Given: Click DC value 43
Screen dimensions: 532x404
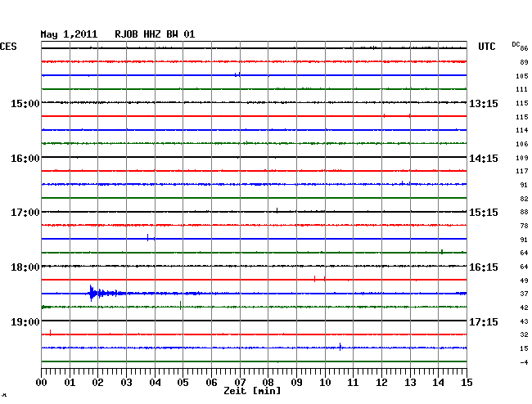Looking at the screenshot, I should pyautogui.click(x=524, y=321).
